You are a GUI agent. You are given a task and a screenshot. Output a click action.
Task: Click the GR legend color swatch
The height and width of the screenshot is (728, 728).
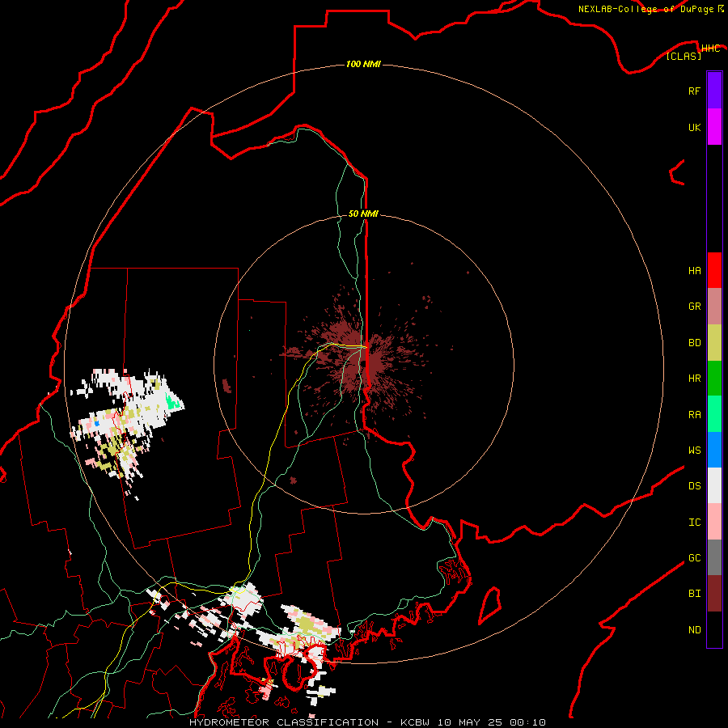[714, 307]
